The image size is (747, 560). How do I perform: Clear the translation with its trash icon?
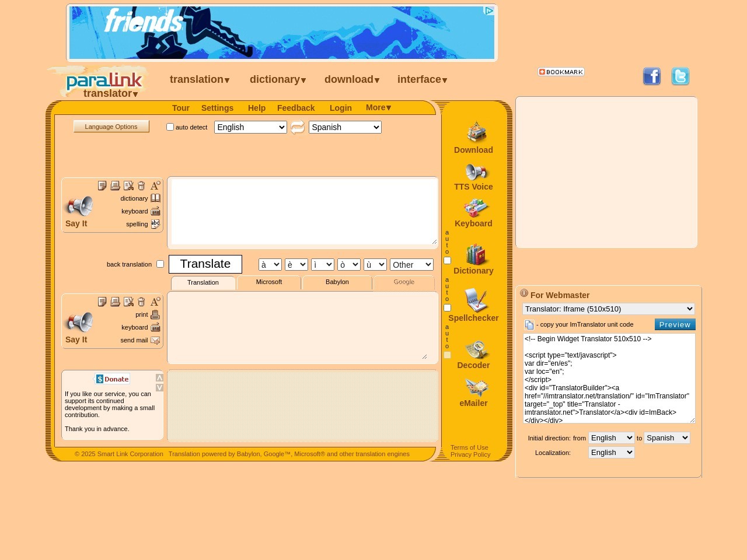point(141,302)
